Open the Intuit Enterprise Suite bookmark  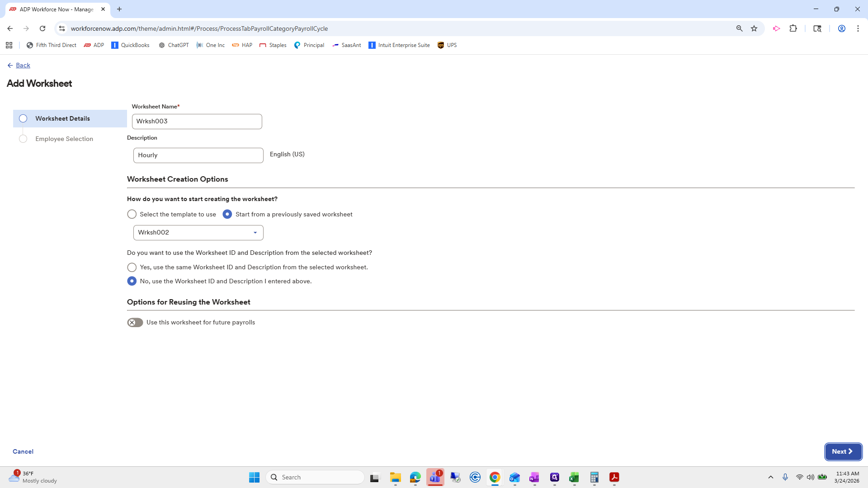399,45
